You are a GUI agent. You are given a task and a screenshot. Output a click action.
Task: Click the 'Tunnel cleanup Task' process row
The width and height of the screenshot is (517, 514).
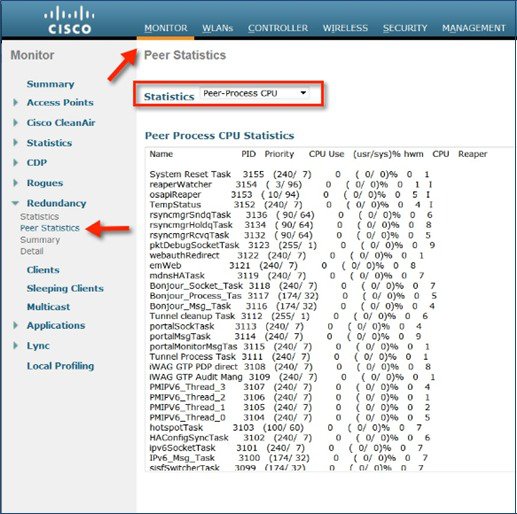[289, 316]
